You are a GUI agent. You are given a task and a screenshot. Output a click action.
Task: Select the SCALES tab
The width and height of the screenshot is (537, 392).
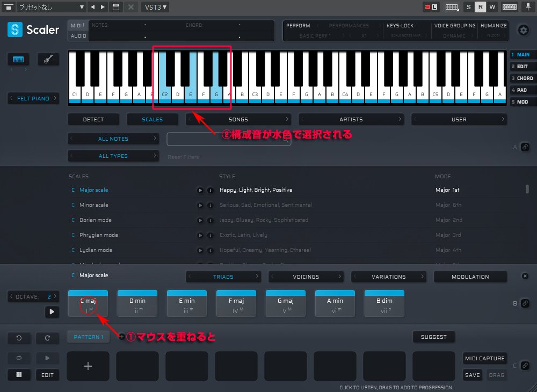click(153, 120)
